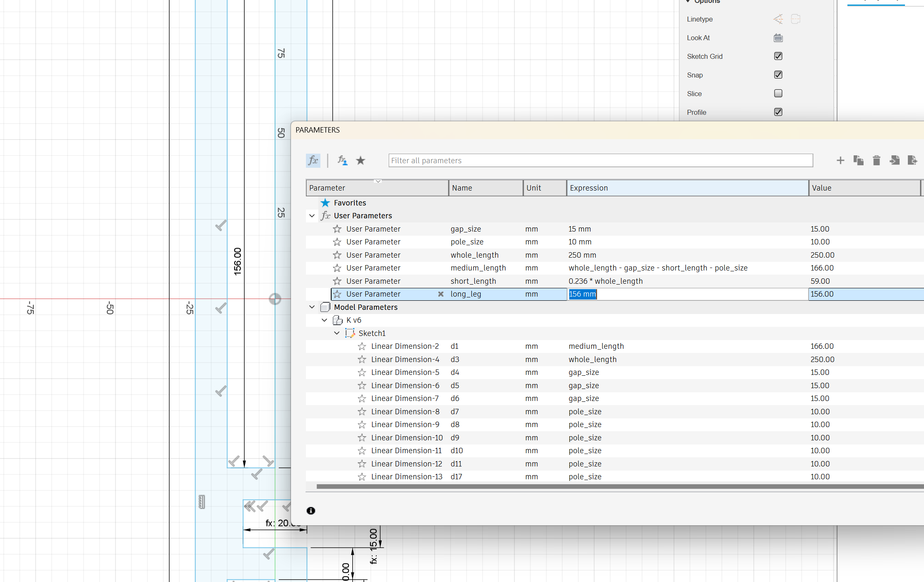Screen dimensions: 924x582
Task: Click the Value column header
Action: click(864, 188)
